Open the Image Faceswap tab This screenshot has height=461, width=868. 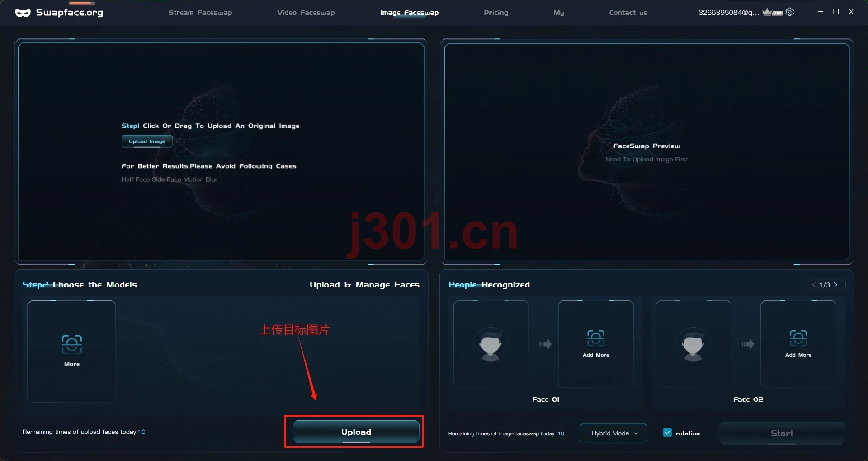coord(409,13)
